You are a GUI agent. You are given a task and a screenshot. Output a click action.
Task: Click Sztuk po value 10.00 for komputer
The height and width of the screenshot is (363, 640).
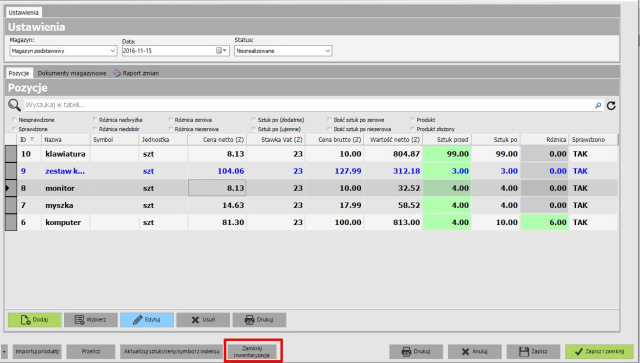496,223
